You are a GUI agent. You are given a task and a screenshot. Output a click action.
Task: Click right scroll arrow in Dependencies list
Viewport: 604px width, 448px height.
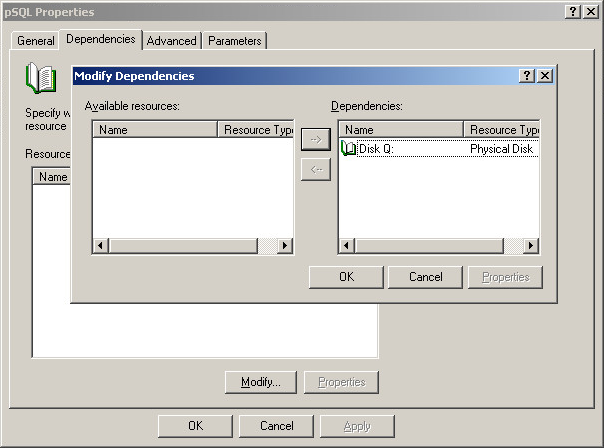(x=531, y=245)
